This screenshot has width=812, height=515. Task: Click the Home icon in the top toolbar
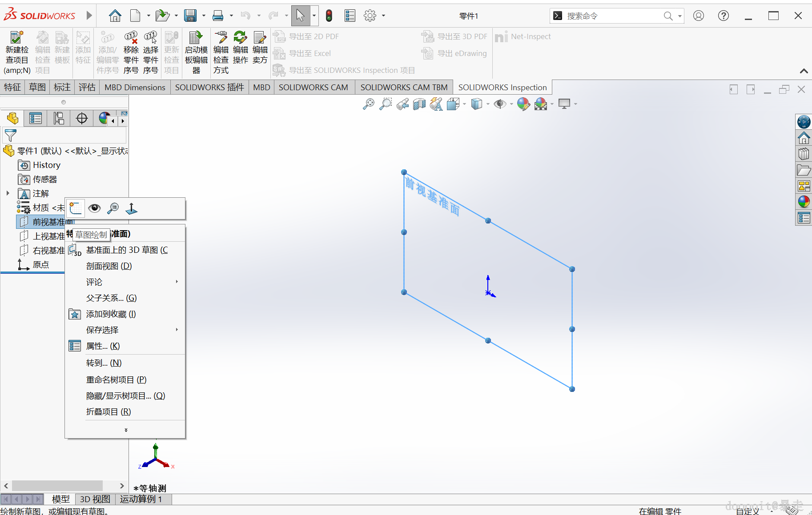(x=115, y=16)
